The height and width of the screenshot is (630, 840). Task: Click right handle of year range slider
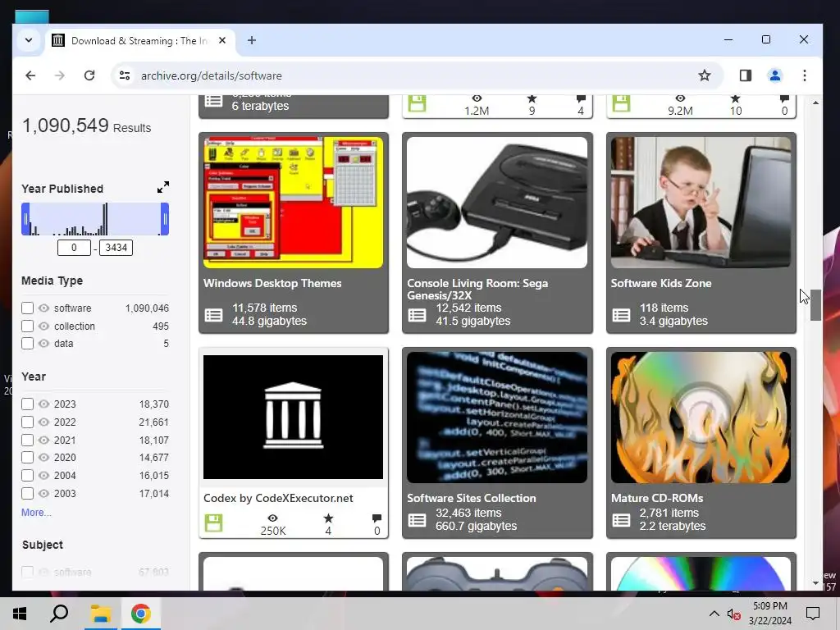click(165, 218)
